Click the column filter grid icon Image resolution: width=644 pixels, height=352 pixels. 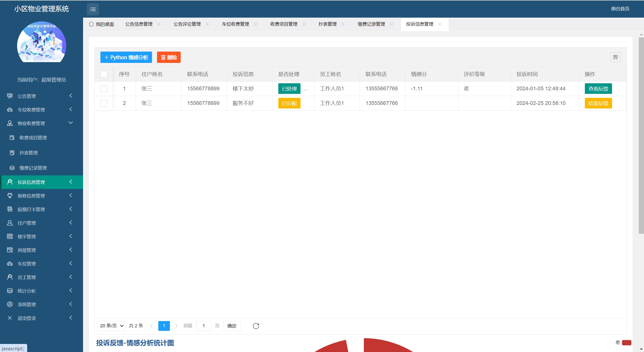615,57
